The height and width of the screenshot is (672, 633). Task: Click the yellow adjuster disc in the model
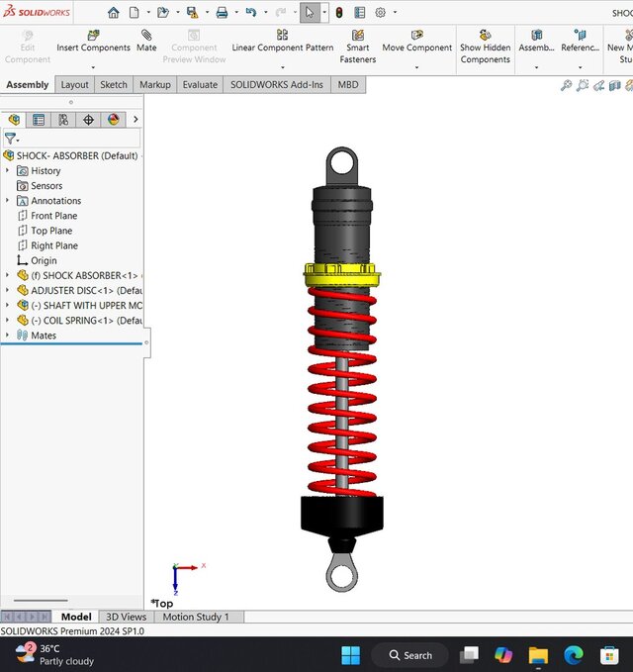[342, 279]
